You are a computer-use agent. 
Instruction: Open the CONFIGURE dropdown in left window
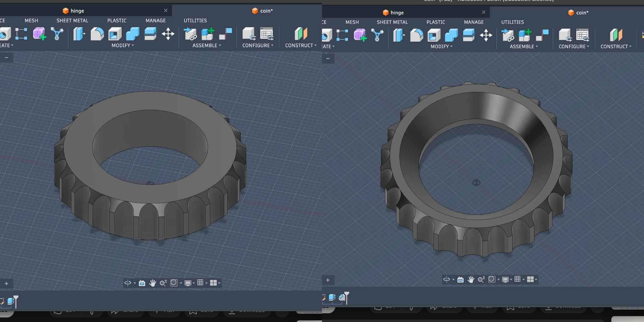[x=258, y=45]
